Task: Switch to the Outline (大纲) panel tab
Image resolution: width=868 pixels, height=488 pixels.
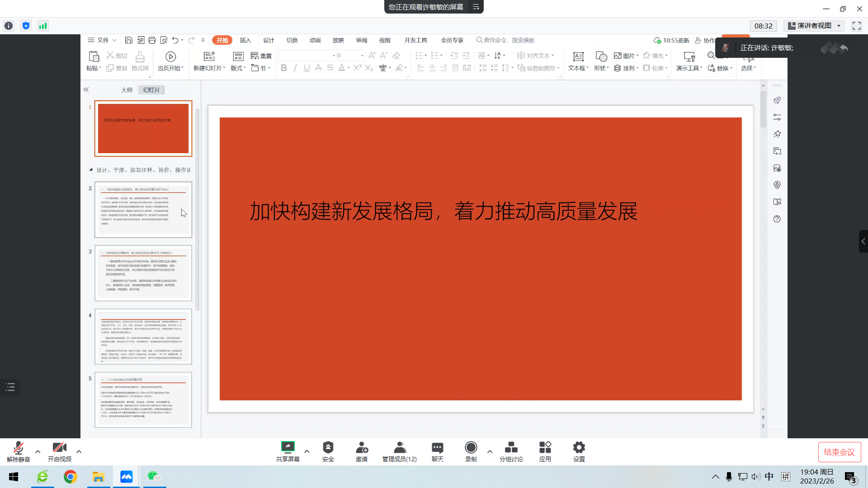Action: (127, 90)
